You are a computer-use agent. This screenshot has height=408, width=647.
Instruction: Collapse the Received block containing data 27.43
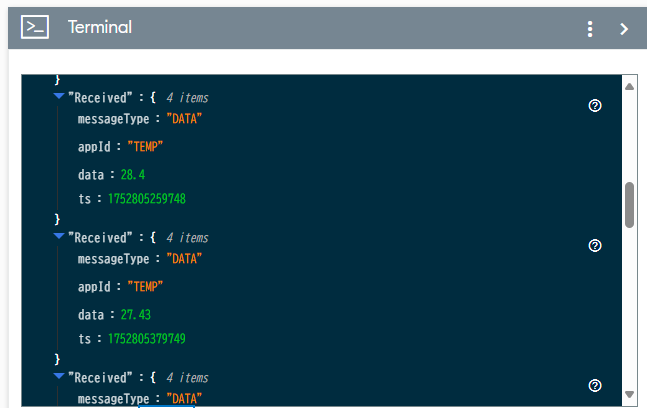click(x=59, y=236)
